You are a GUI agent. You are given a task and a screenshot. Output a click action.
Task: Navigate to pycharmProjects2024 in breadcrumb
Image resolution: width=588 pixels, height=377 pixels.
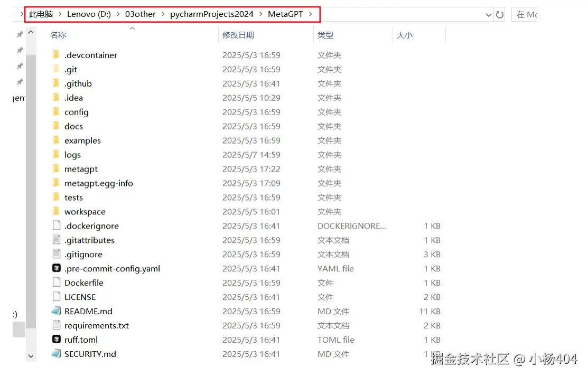click(211, 14)
